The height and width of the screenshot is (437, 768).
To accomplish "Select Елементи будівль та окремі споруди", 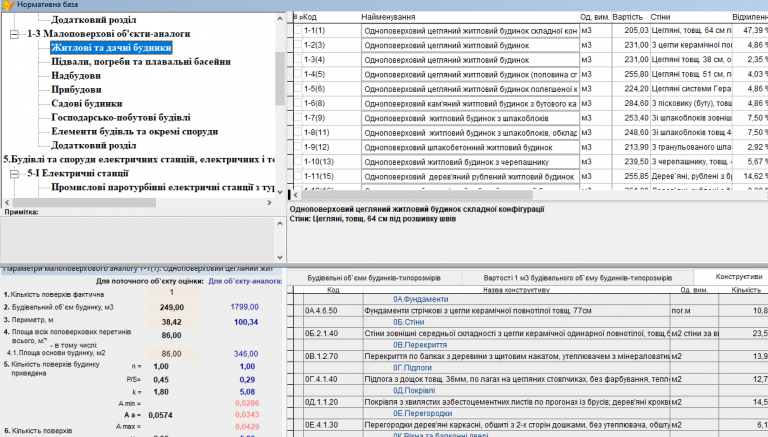I will point(135,131).
